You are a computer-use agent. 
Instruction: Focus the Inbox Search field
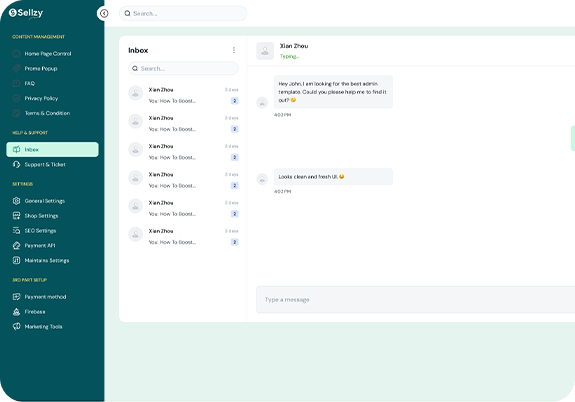click(183, 68)
